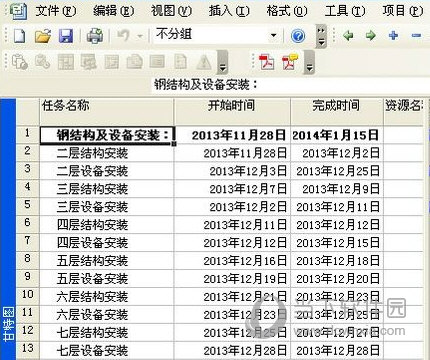The width and height of the screenshot is (430, 360).
Task: Open the 编辑(E) menu
Action: coord(113,11)
